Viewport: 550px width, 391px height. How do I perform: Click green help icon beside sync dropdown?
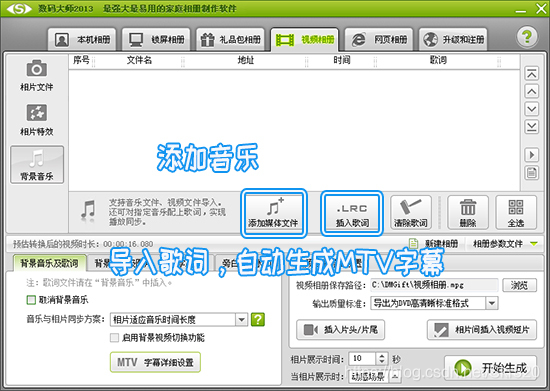(x=258, y=319)
